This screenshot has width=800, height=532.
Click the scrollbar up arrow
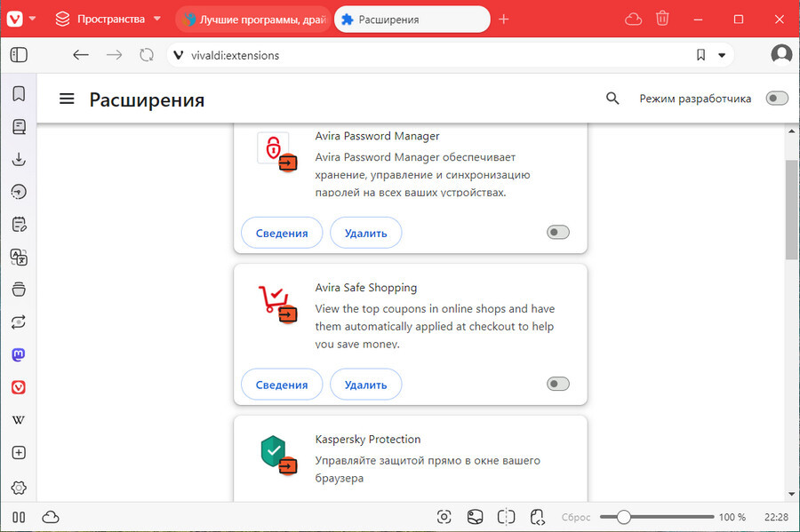(791, 131)
